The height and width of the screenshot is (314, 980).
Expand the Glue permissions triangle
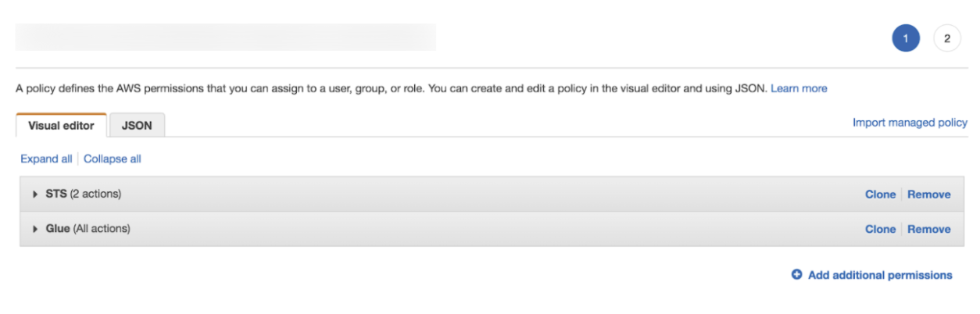35,229
